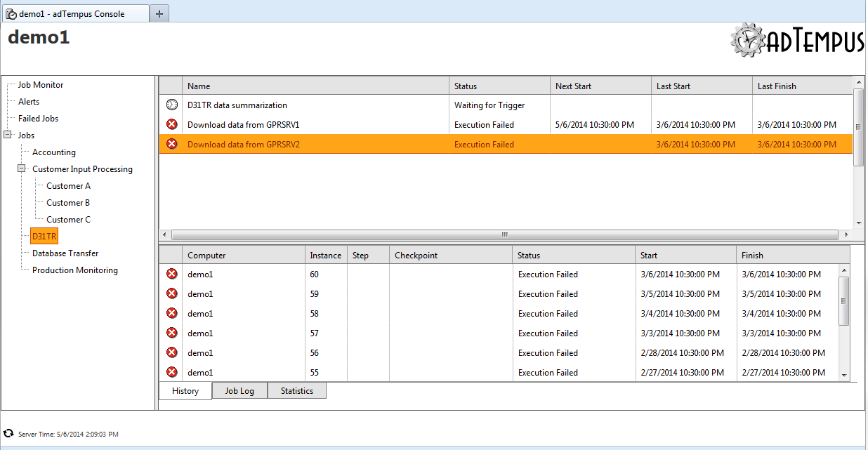Open Job Monitor in the tree
Viewport: 868px width, 450px height.
(x=41, y=85)
